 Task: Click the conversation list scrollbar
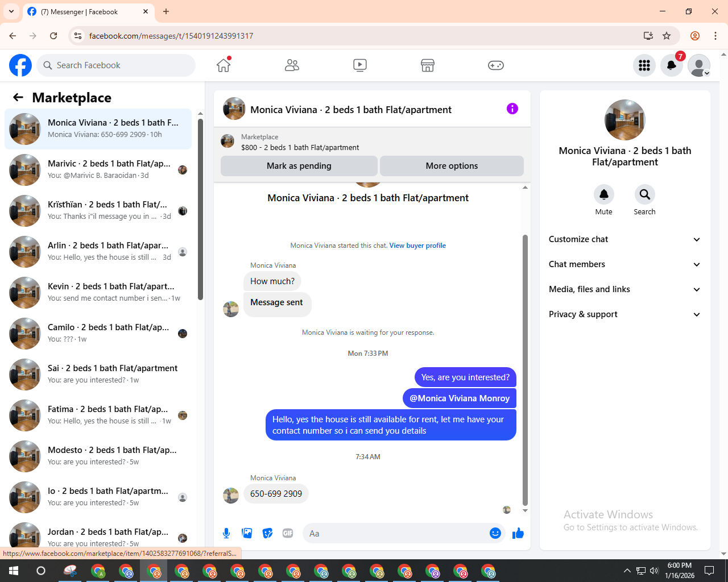point(200,209)
